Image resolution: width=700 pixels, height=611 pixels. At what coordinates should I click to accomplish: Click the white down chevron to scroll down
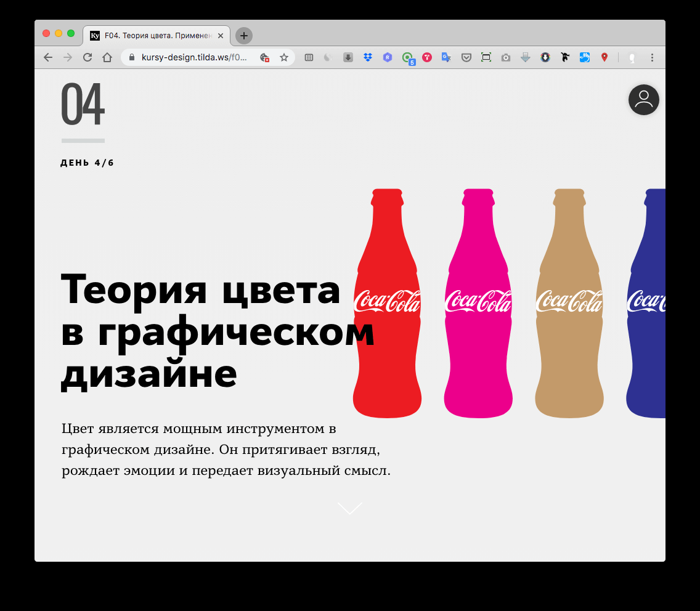pyautogui.click(x=349, y=508)
